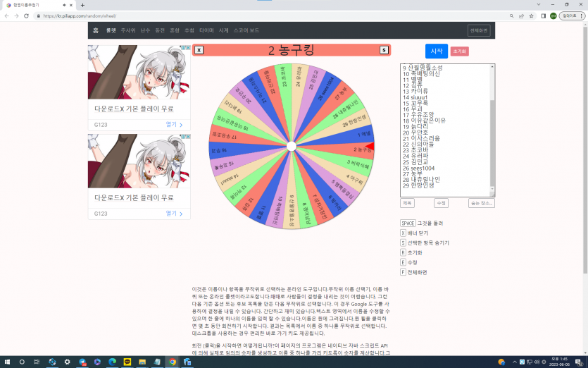The height and width of the screenshot is (368, 588).
Task: Click the red 초기화 reset button
Action: (459, 51)
